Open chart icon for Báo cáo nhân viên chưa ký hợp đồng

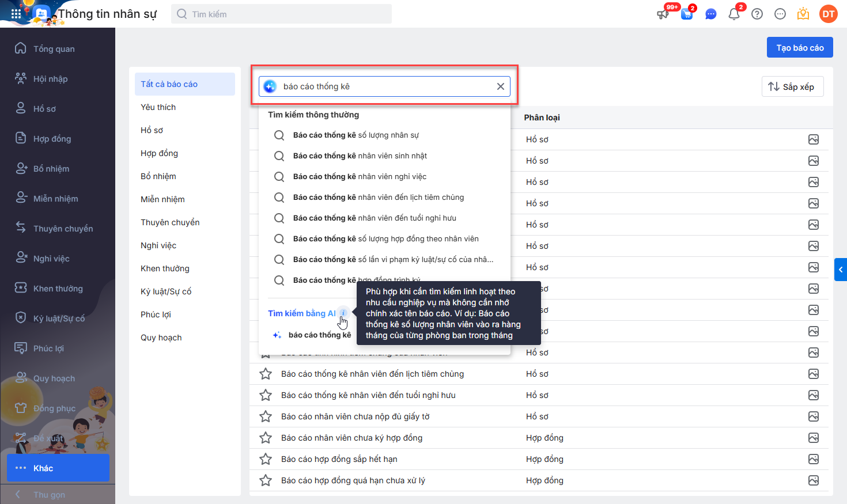pos(814,438)
